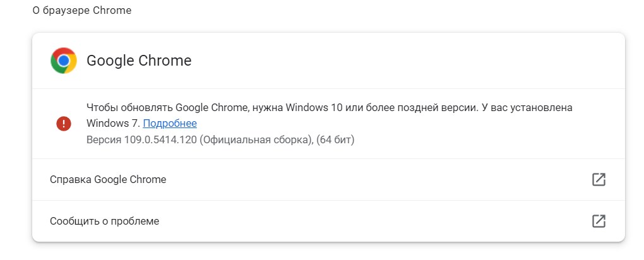Click the version number 109.0.5414.120
The height and width of the screenshot is (260, 644).
[160, 139]
